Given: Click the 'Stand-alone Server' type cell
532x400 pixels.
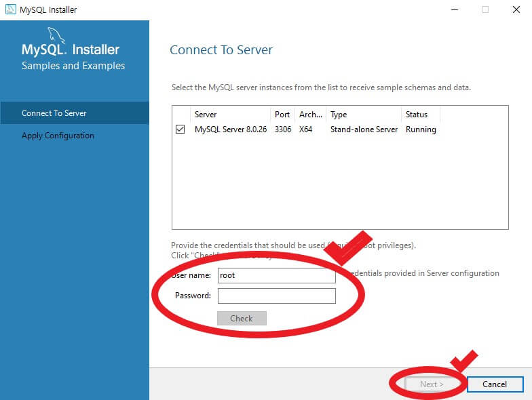Looking at the screenshot, I should click(x=364, y=129).
